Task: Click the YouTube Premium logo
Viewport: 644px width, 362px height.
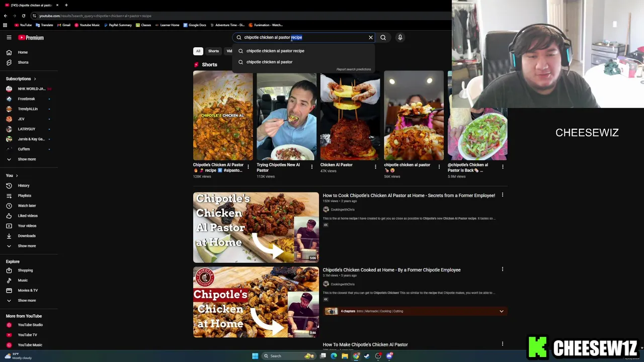Action: tap(31, 38)
